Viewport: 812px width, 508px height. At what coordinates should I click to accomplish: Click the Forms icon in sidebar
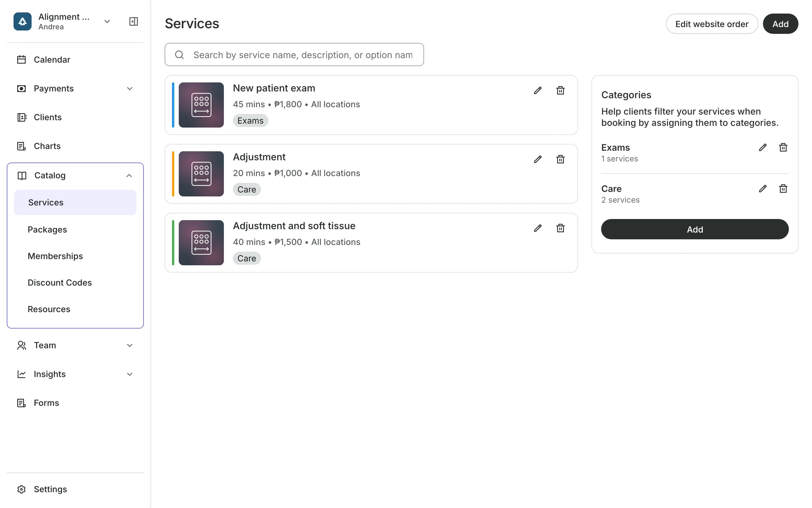(21, 403)
